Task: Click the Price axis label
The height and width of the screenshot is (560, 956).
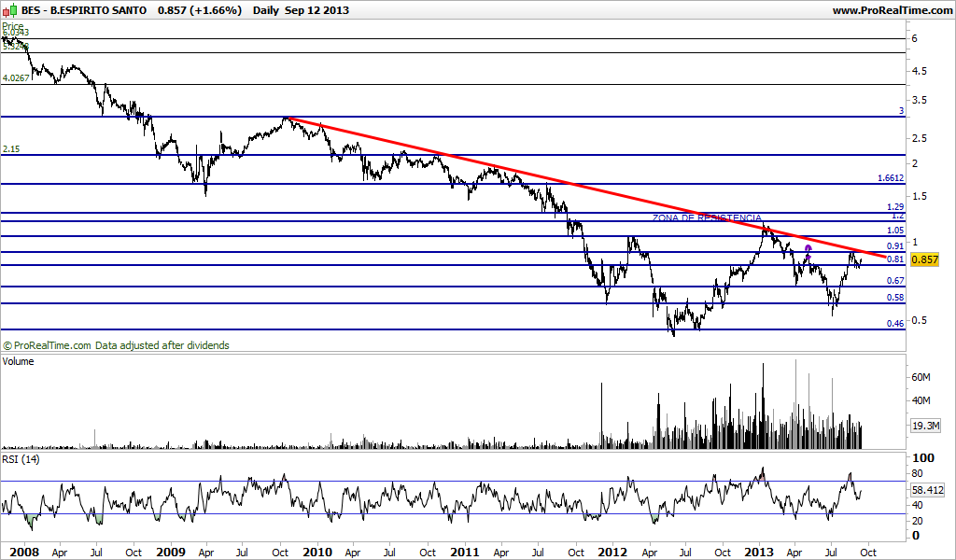Action: coord(13,26)
